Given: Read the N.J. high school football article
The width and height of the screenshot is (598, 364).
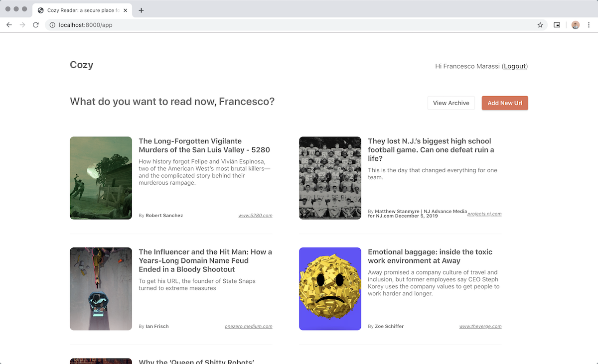Looking at the screenshot, I should tap(431, 150).
